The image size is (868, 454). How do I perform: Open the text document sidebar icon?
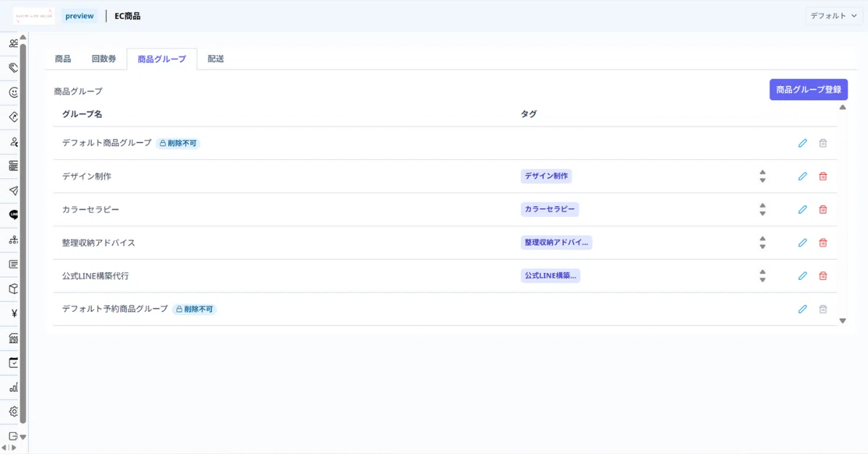pos(13,265)
